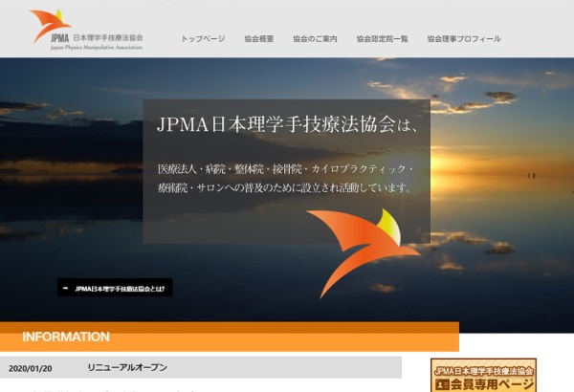
Task: Click the hero headline JPMA日本理学手技療法協会は、
Action: [287, 124]
